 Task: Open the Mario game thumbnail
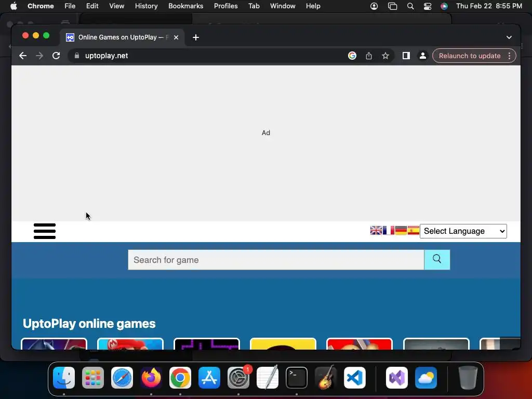[x=130, y=344]
